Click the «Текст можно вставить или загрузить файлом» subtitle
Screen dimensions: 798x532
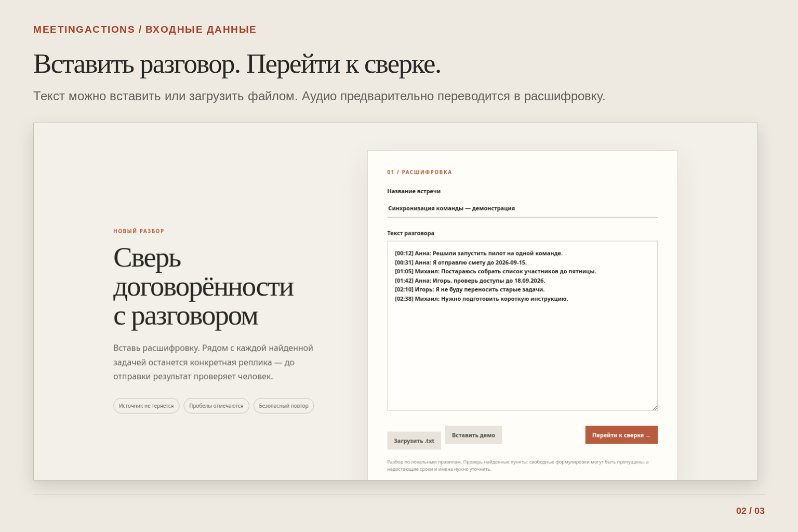tap(320, 96)
